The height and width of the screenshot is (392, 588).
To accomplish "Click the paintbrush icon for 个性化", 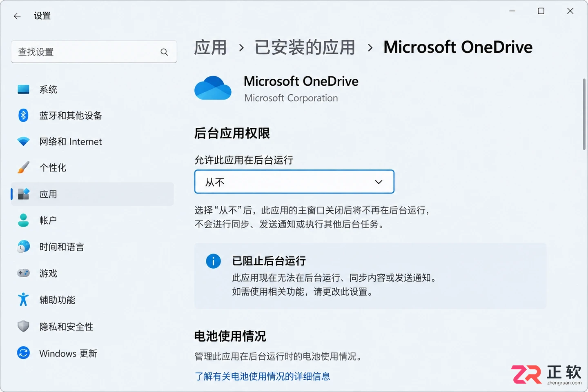I will pyautogui.click(x=24, y=167).
